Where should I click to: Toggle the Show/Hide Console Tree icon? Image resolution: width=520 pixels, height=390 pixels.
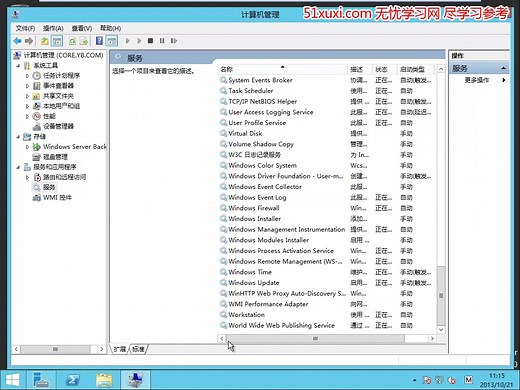57,41
